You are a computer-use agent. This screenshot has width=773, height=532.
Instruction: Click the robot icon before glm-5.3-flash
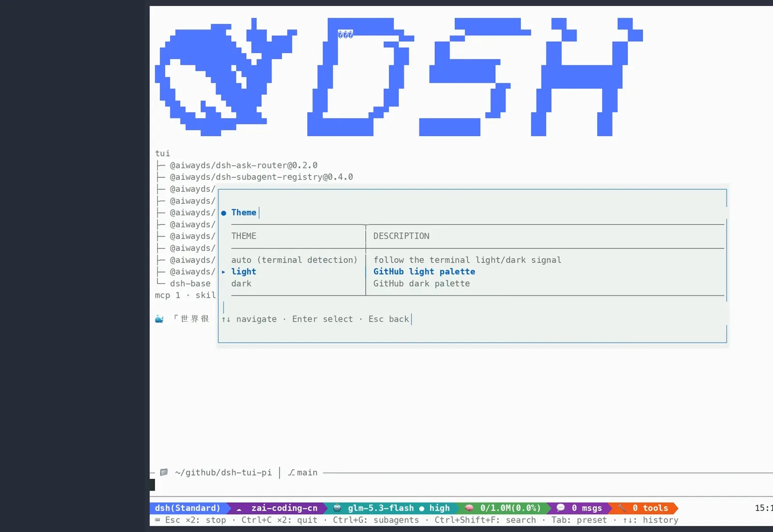coord(337,508)
